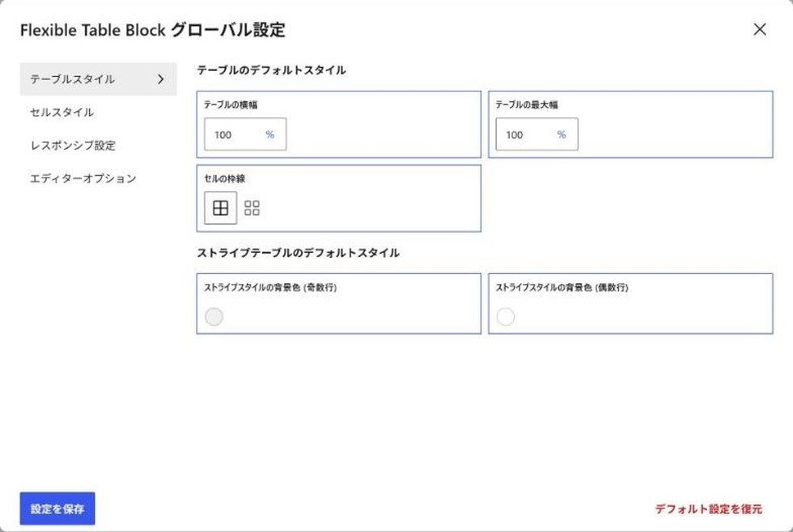The height and width of the screenshot is (532, 793).
Task: Open the テーブルスタイル tab
Action: coord(98,79)
